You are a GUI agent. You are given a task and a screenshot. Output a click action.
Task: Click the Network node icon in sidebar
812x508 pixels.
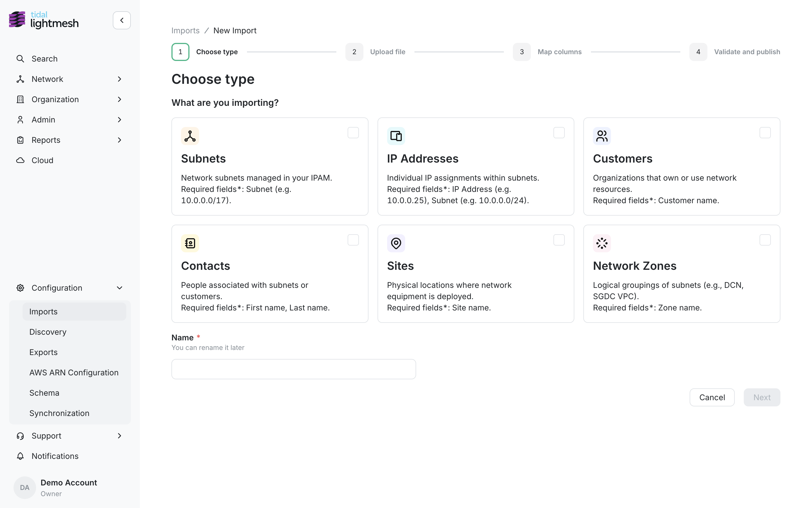pos(20,79)
